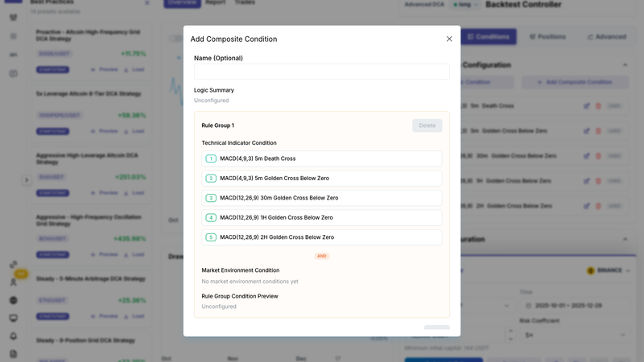Expand the left sidebar with chevron arrow
Viewport: 644px width, 362px height.
[x=27, y=179]
